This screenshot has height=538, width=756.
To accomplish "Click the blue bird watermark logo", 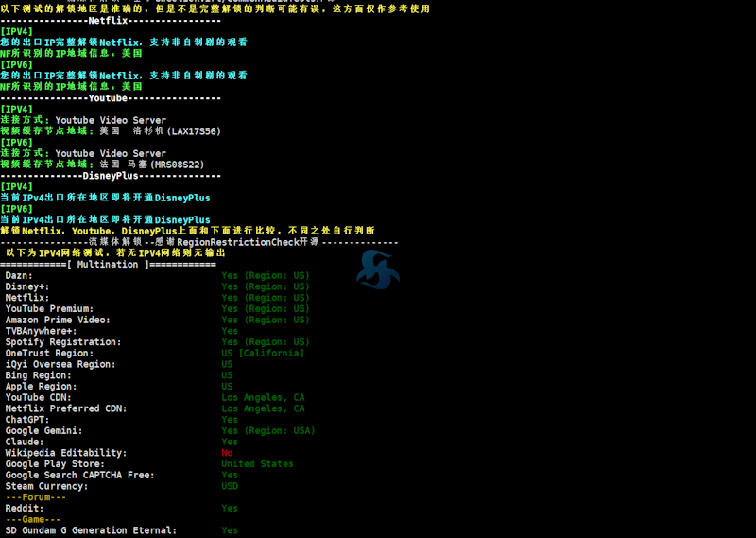I will [377, 269].
